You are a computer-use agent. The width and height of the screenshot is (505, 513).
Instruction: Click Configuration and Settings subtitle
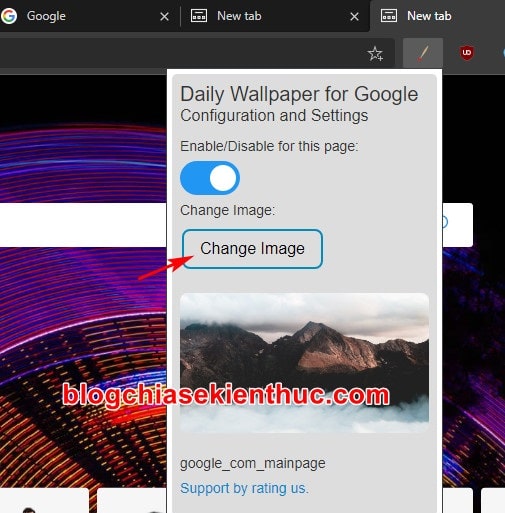tap(274, 116)
